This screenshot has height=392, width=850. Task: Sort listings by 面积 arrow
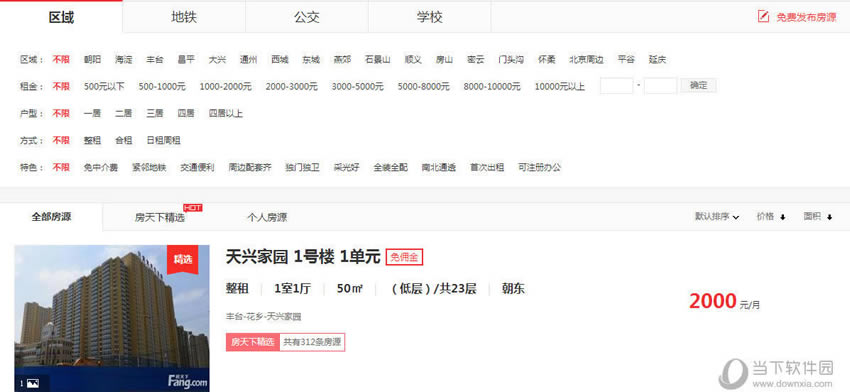pos(829,217)
